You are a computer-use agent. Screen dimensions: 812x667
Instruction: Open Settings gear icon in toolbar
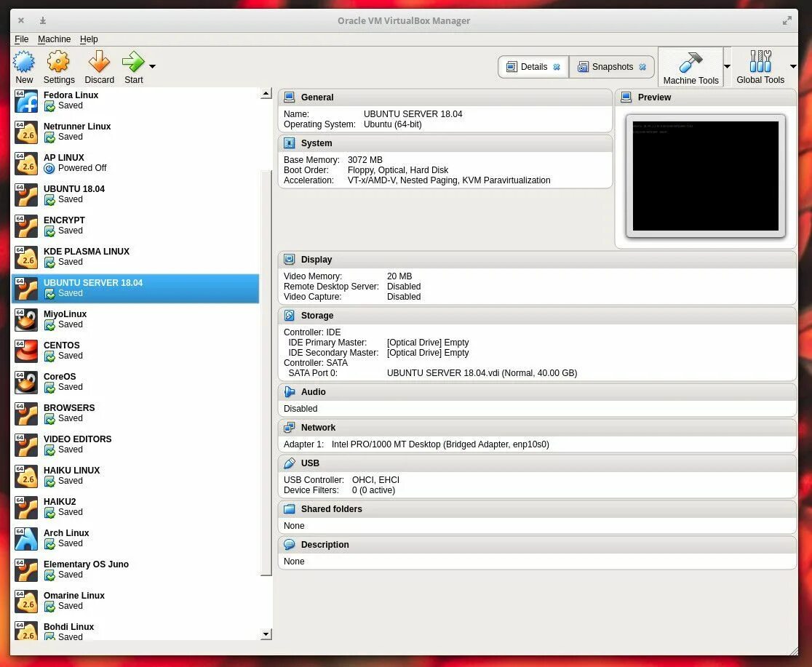(x=58, y=62)
